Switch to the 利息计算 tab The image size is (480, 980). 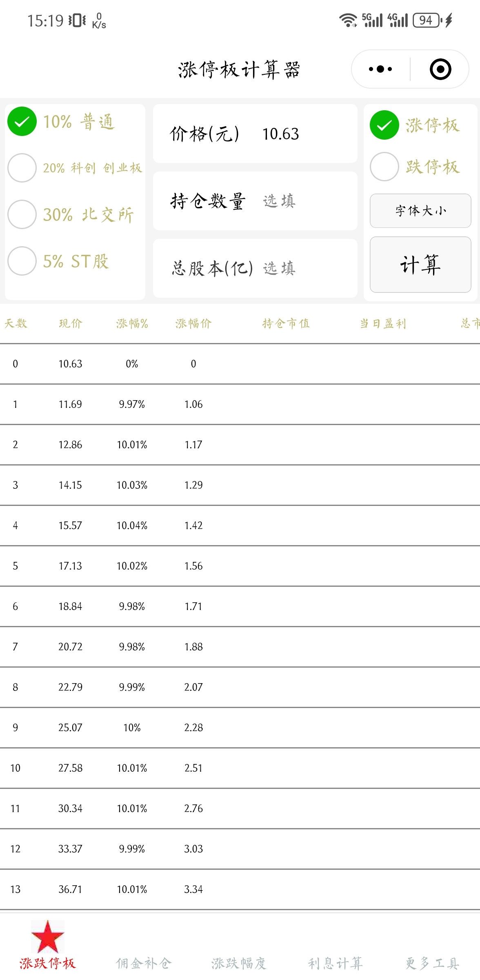point(336,963)
